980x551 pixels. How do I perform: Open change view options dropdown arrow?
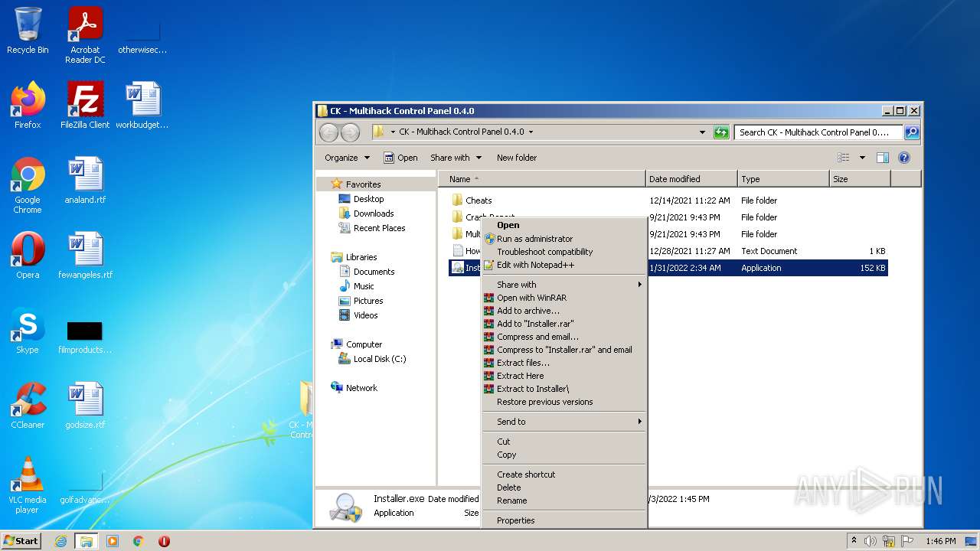862,158
